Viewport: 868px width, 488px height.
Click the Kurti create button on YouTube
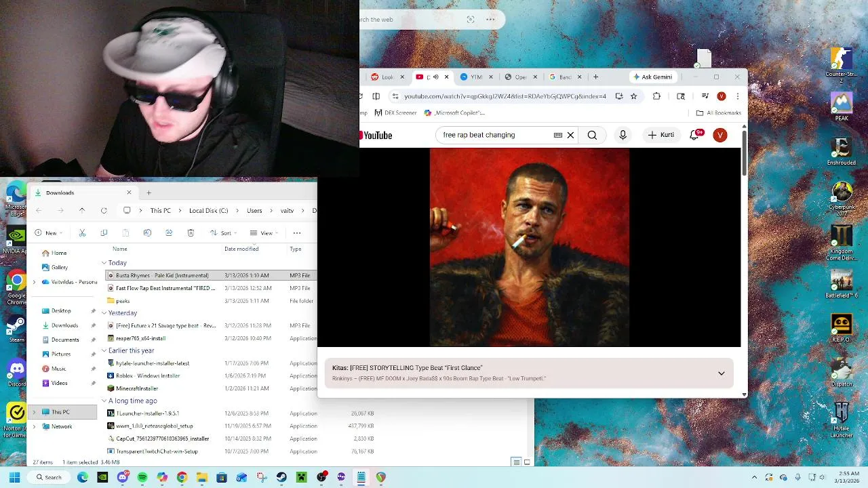(x=661, y=135)
